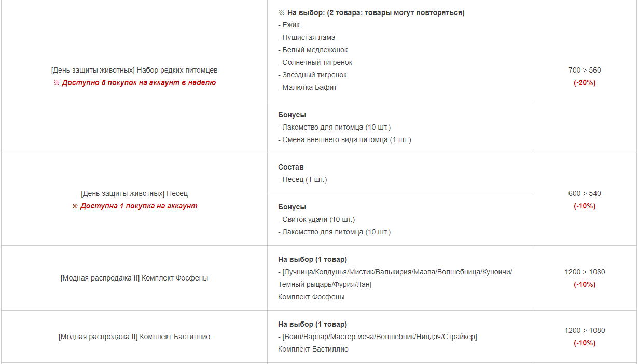Click 'Смена внешнего вида питомца (1 шт.)' bonus
The width and height of the screenshot is (638, 364).
tap(344, 139)
